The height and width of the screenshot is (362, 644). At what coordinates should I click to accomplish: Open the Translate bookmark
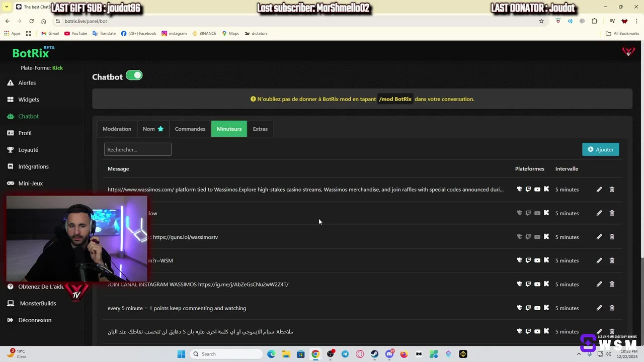104,34
